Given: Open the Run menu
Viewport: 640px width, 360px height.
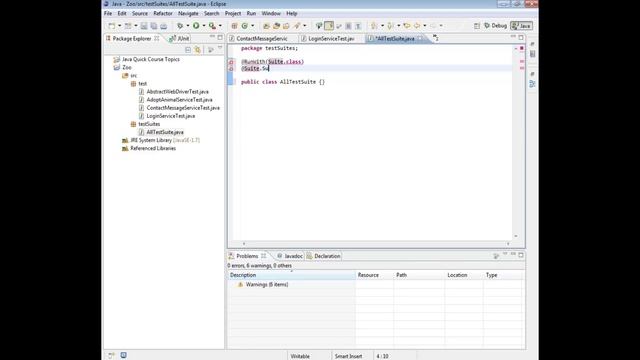Looking at the screenshot, I should (x=251, y=13).
